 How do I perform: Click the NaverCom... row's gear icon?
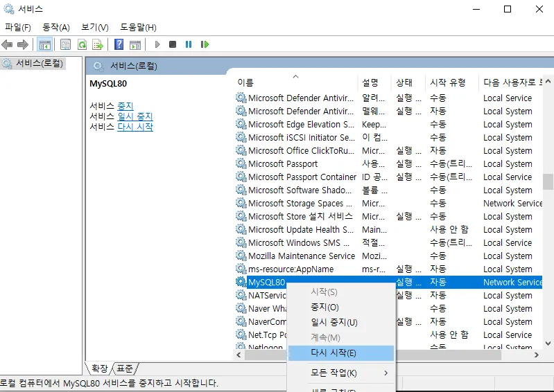[241, 321]
